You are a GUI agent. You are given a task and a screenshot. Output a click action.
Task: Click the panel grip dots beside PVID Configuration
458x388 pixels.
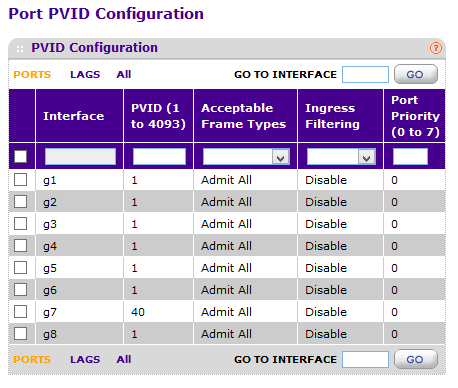[x=20, y=49]
